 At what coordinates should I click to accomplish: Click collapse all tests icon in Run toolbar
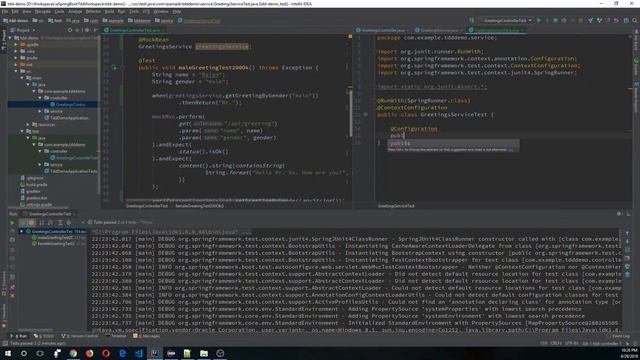(69, 223)
